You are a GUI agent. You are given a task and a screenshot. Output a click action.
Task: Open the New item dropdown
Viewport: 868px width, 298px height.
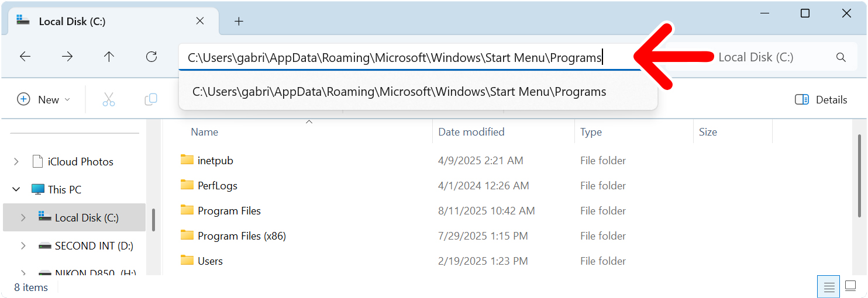(44, 99)
